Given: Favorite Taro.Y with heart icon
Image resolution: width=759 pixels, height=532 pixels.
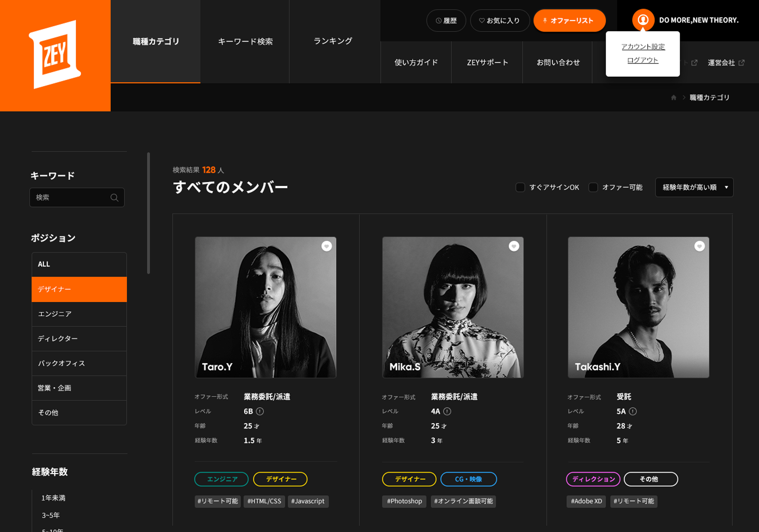Looking at the screenshot, I should (327, 246).
